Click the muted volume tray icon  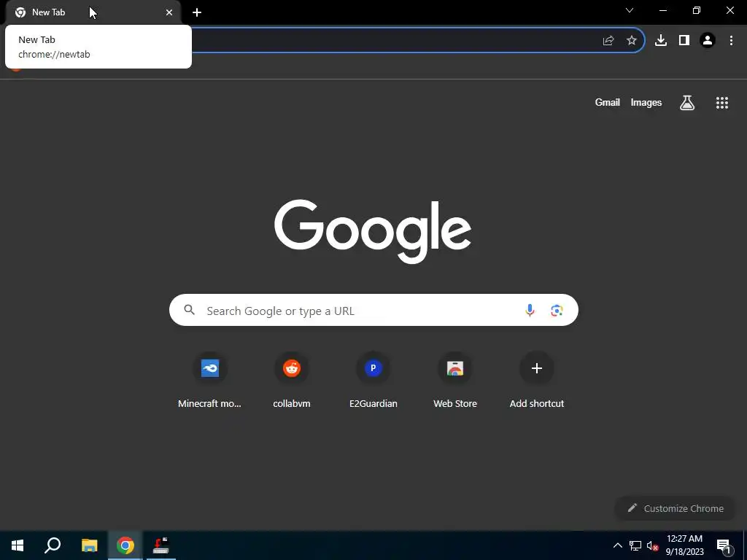pos(652,545)
